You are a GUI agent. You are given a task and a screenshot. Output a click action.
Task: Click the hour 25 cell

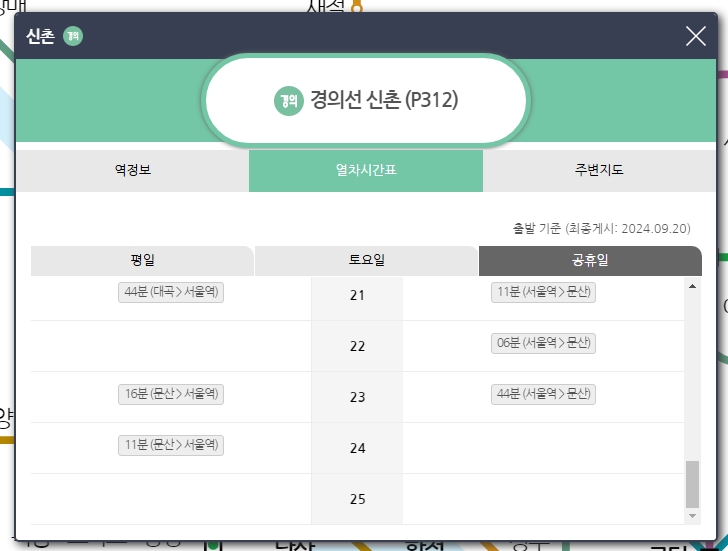tap(357, 499)
